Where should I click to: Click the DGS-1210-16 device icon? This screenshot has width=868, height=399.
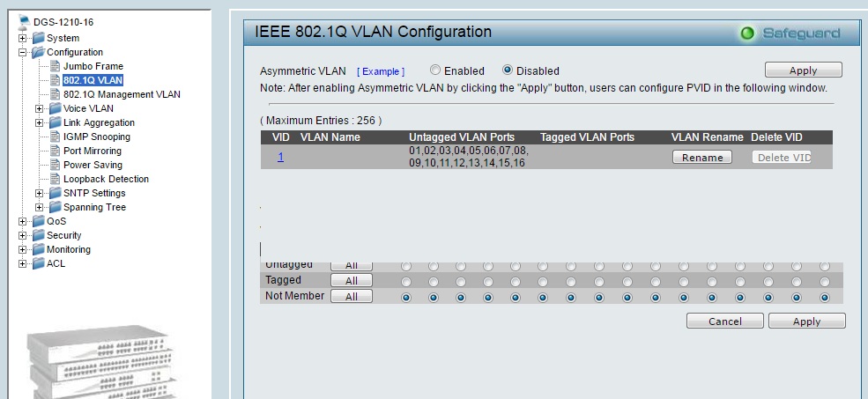[25, 22]
